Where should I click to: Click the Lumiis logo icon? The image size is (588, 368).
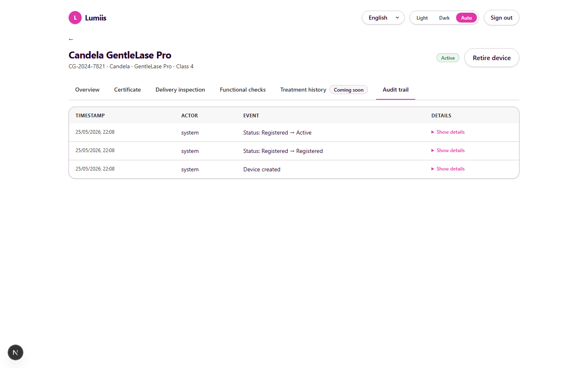[x=75, y=18]
